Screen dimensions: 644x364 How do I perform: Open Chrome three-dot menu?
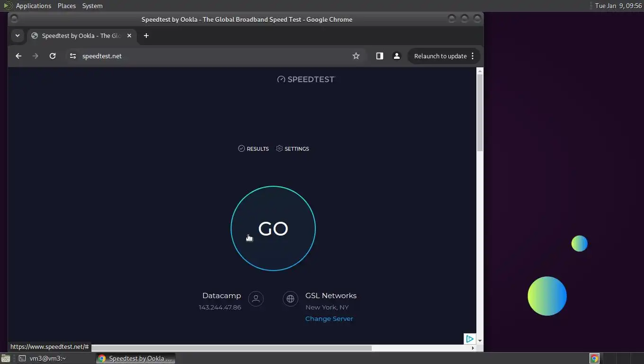coord(473,56)
